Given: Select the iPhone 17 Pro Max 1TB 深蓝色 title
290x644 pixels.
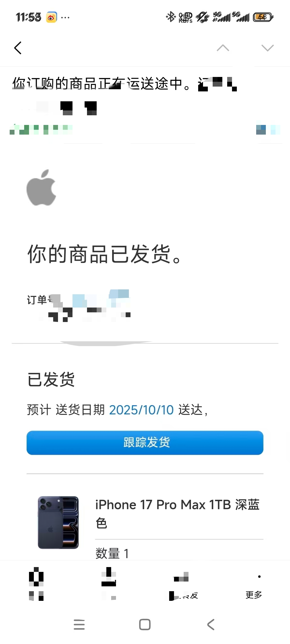Looking at the screenshot, I should click(x=177, y=514).
